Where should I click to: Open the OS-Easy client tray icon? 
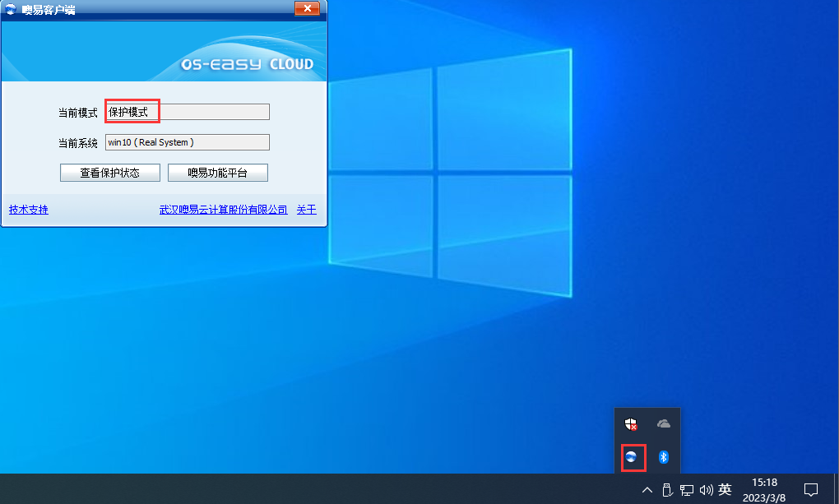632,457
